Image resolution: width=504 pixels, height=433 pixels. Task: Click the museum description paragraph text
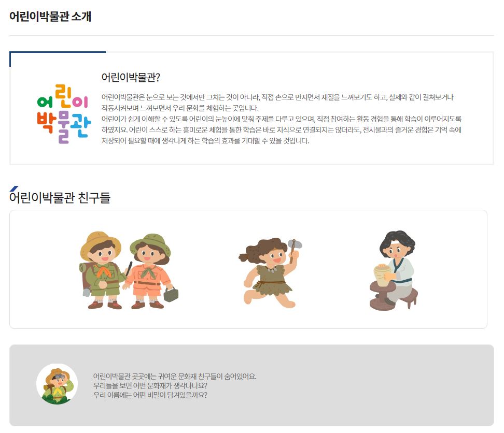point(281,119)
